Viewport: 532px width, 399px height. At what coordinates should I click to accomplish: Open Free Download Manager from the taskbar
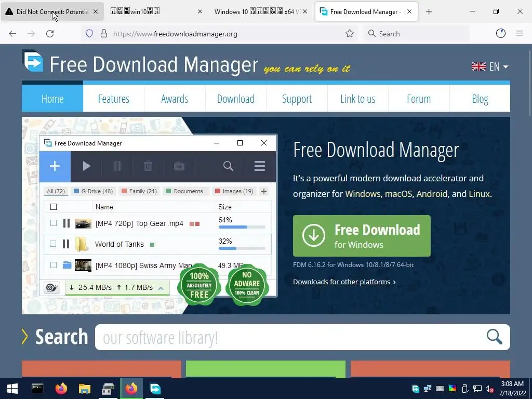pos(155,389)
